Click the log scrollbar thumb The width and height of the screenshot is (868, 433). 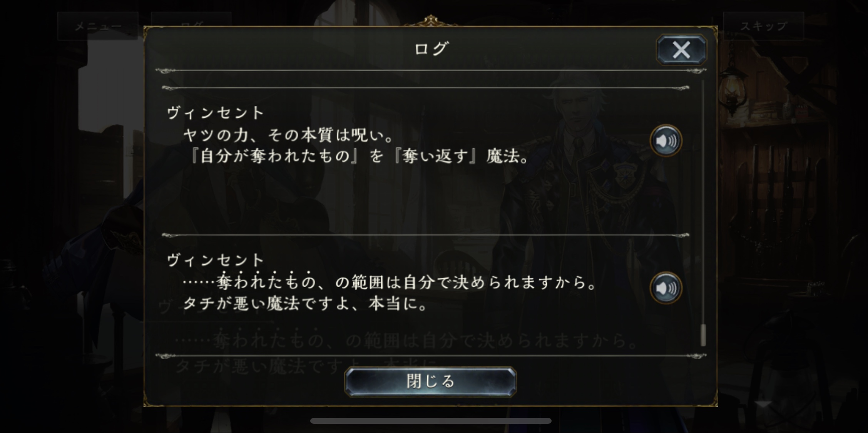[703, 335]
